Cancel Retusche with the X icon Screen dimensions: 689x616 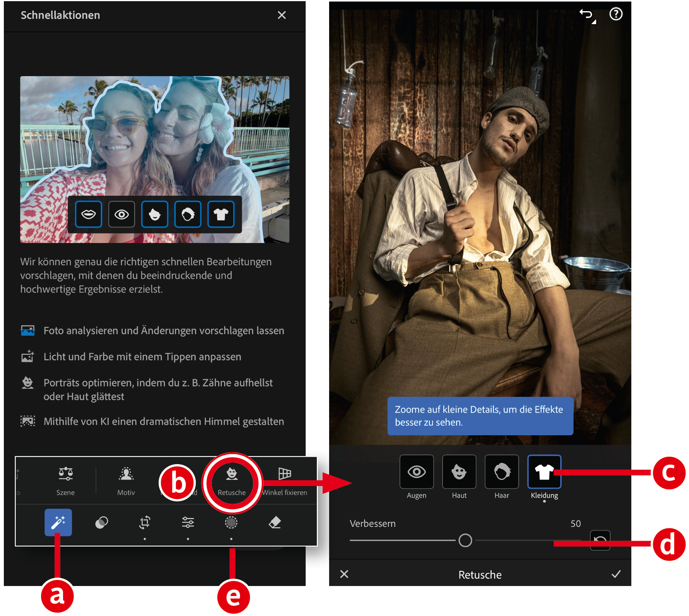point(344,574)
